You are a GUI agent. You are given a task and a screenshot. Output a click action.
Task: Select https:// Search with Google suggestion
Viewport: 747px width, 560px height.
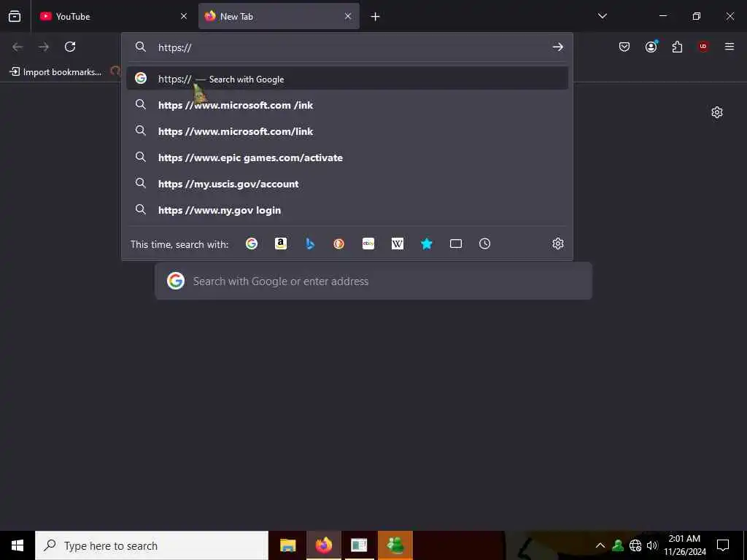347,79
